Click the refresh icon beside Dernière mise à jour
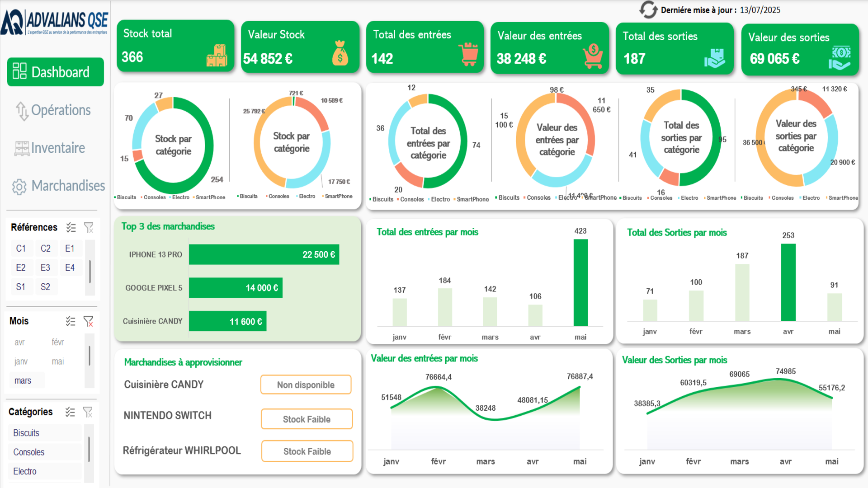 (x=648, y=9)
